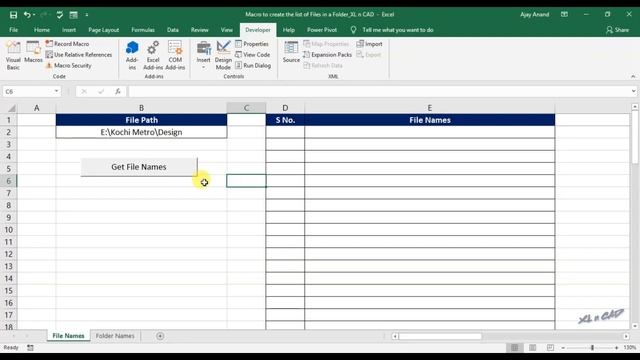Click the Share button
640x360 pixels.
point(618,30)
